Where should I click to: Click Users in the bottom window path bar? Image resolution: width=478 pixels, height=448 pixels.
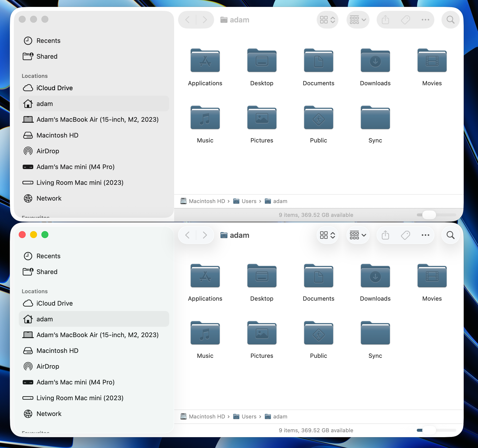coord(249,416)
